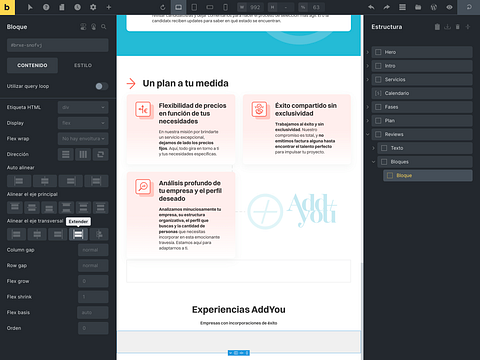
Task: Click the redo arrow icon
Action: (387, 7)
